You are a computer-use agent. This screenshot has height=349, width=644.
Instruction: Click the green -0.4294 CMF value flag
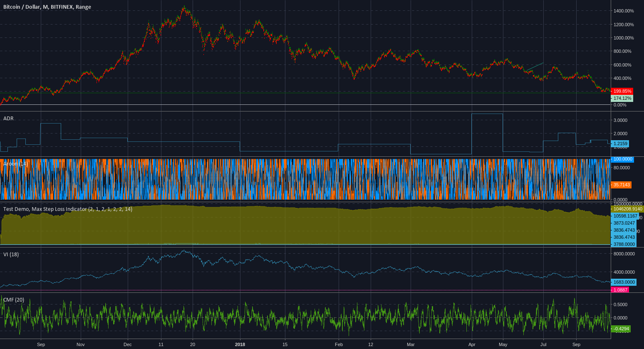click(x=621, y=329)
